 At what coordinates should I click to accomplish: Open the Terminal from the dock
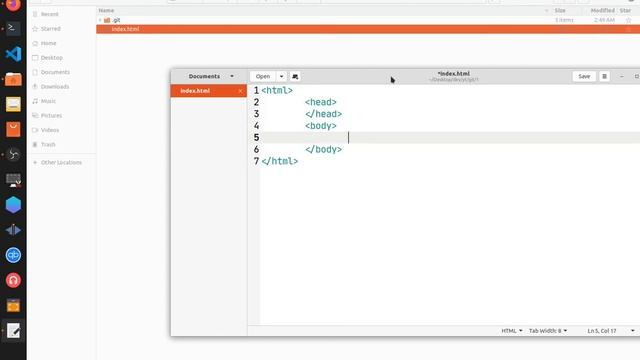13,29
